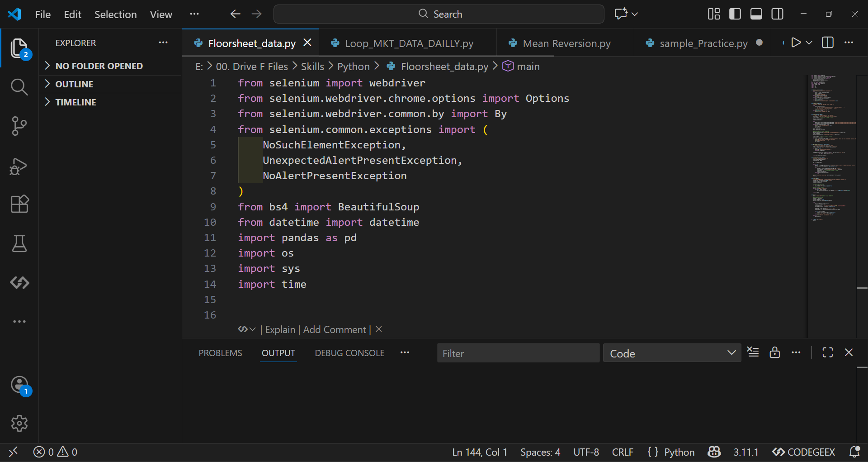Toggle the bottom Panel visibility
868x462 pixels.
[x=756, y=14]
